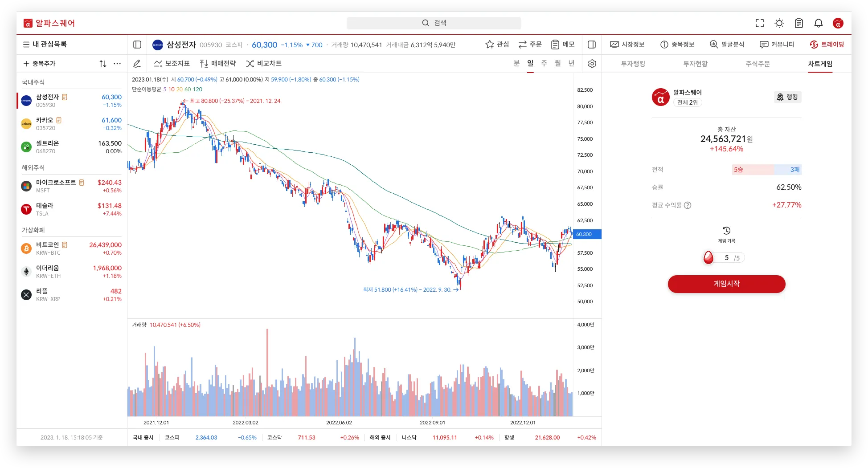Open the 주문 order button
868x468 pixels.
click(x=530, y=45)
